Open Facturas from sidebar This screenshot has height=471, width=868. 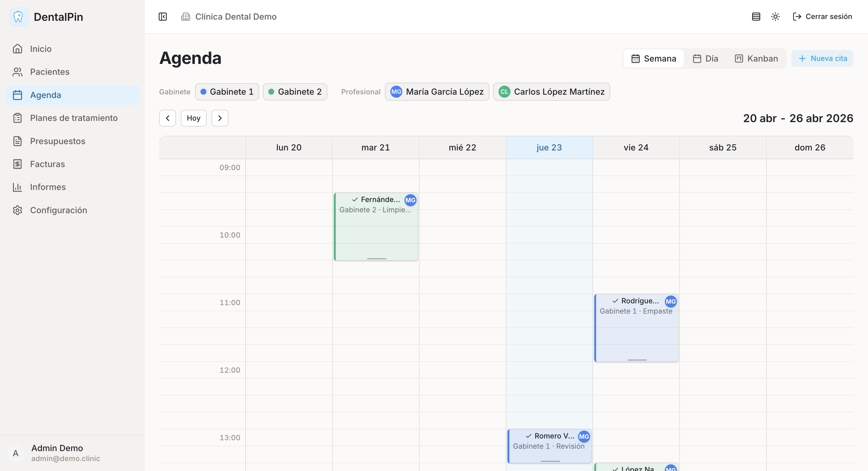click(x=47, y=164)
